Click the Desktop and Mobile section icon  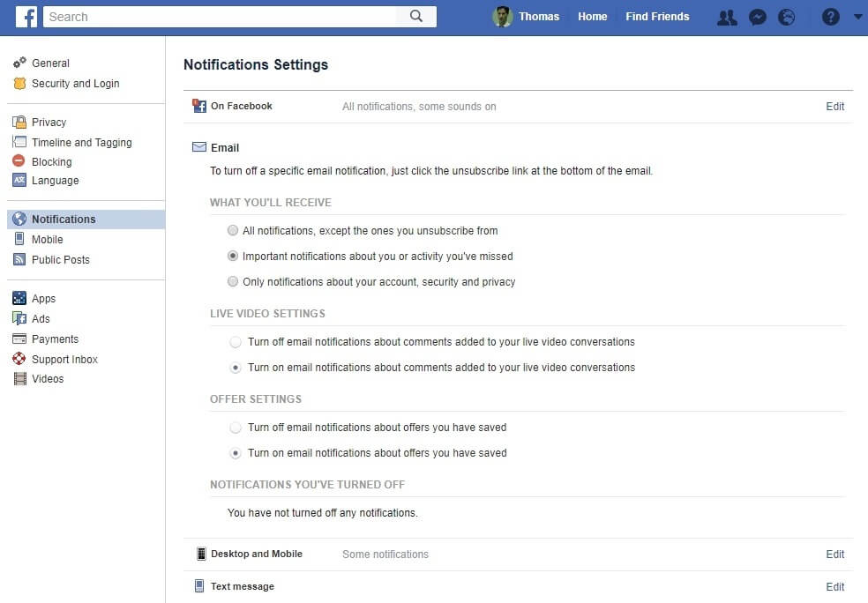(201, 554)
